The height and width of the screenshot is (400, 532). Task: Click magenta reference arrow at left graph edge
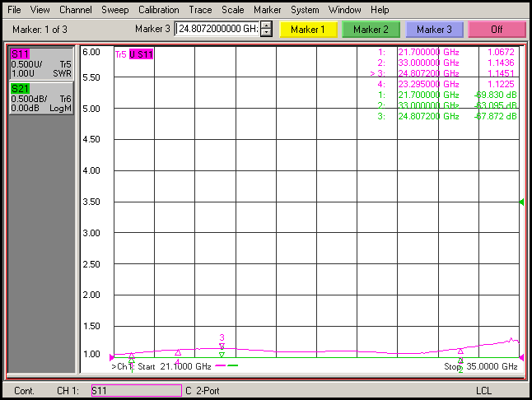(x=113, y=357)
